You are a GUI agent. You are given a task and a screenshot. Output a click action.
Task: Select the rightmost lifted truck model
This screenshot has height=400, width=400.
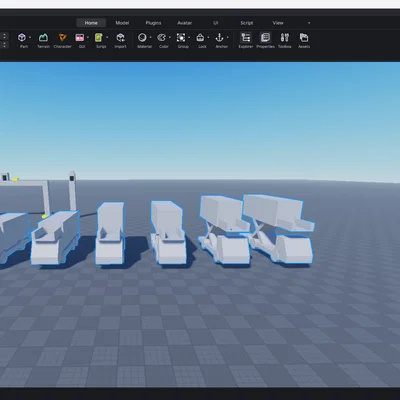tap(280, 230)
